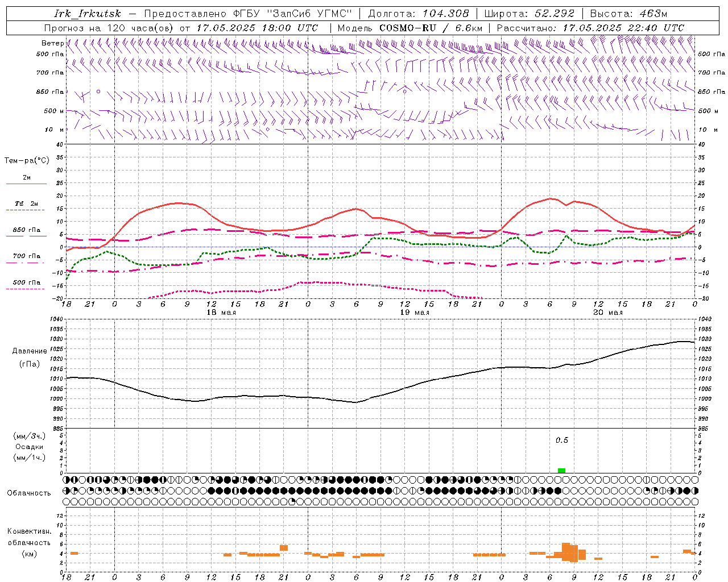This screenshot has height=582, width=728.
Task: Click the green precipitation bar on 20 мая
Action: 562,471
